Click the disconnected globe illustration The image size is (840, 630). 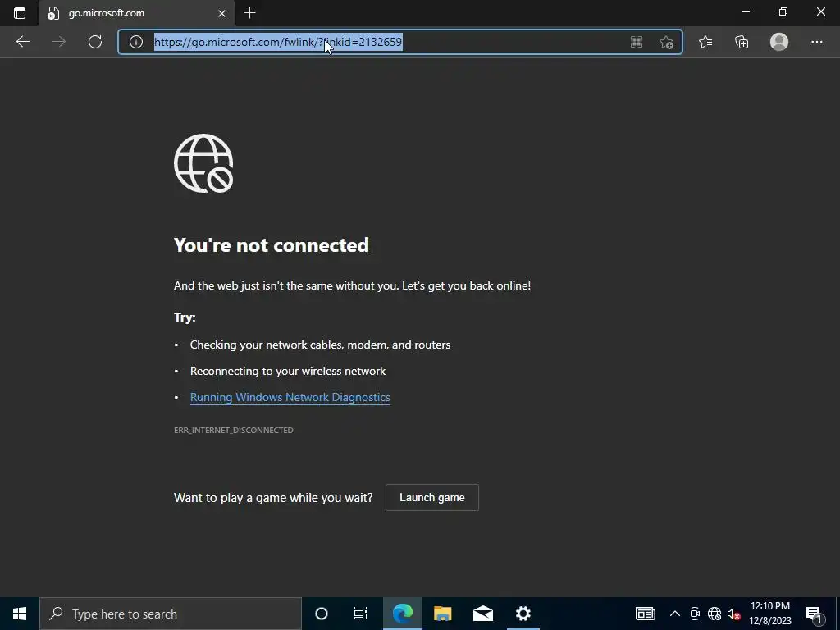click(x=203, y=163)
